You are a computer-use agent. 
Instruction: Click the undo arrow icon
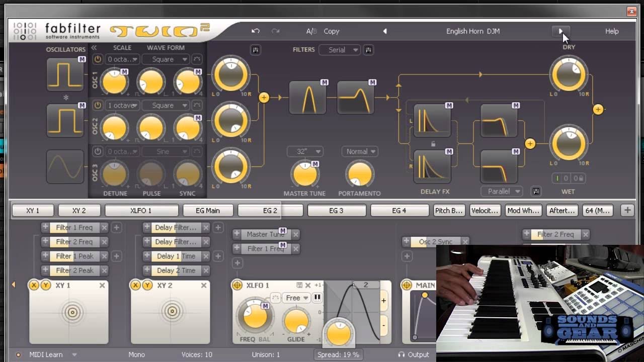point(256,31)
